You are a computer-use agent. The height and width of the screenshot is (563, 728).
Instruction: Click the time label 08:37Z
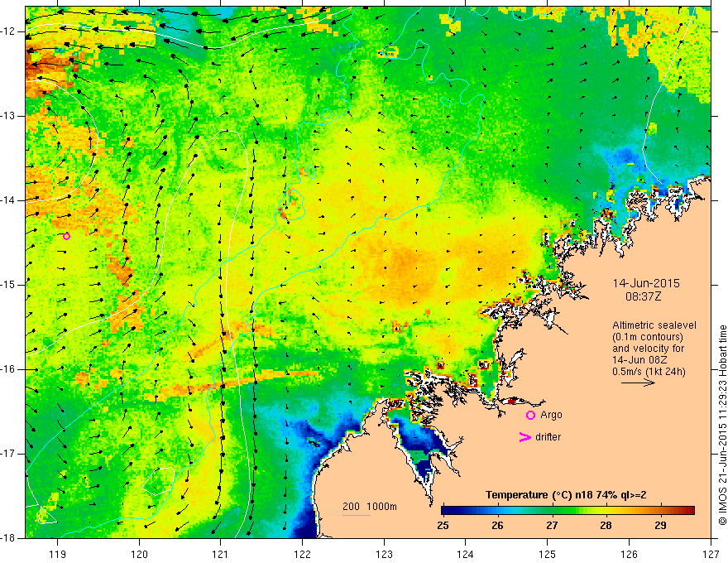pos(643,296)
